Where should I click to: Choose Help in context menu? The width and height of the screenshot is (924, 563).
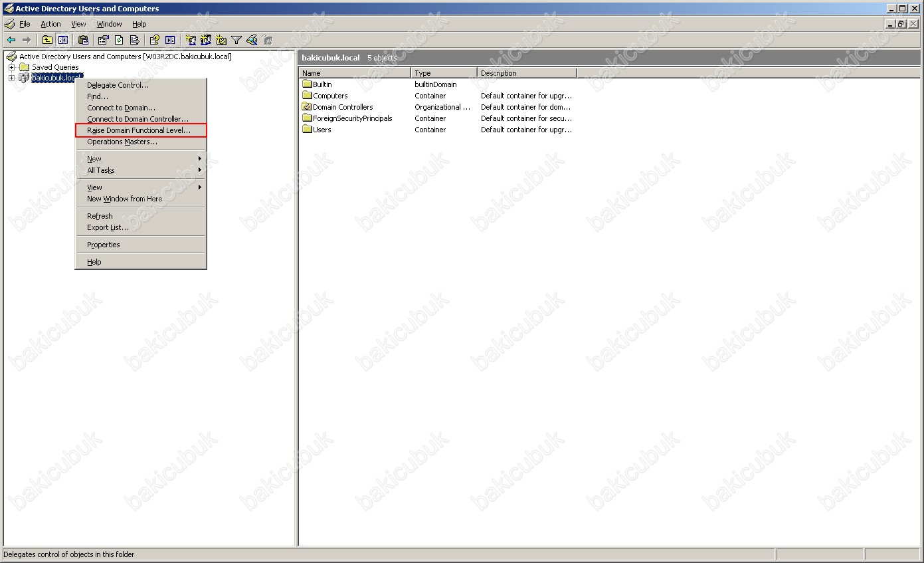tap(141, 262)
